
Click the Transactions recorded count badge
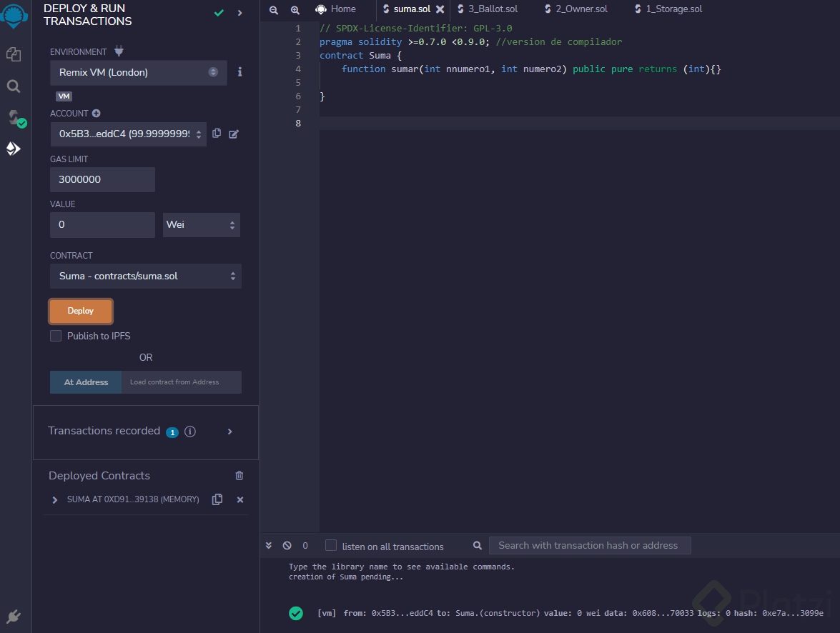pyautogui.click(x=172, y=432)
